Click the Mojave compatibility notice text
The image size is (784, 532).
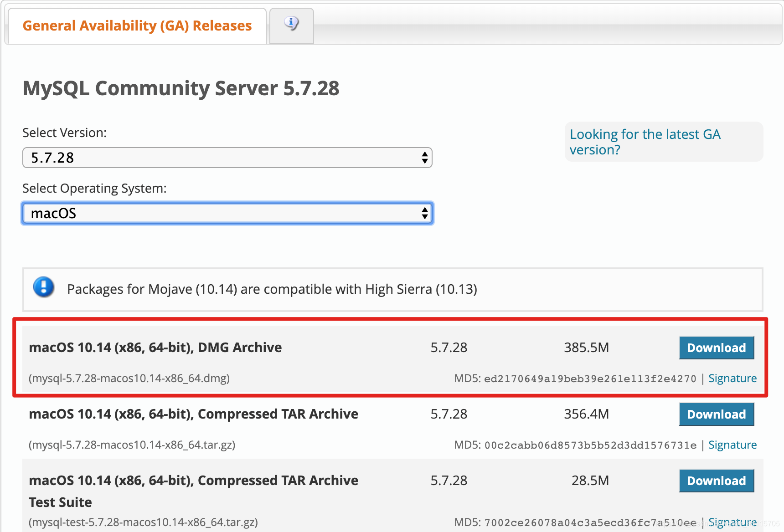click(272, 289)
